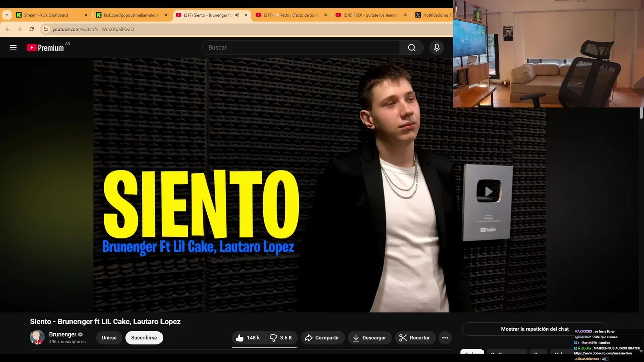This screenshot has height=362, width=644.
Task: Click Mostrar la repetición del chat
Action: 534,329
